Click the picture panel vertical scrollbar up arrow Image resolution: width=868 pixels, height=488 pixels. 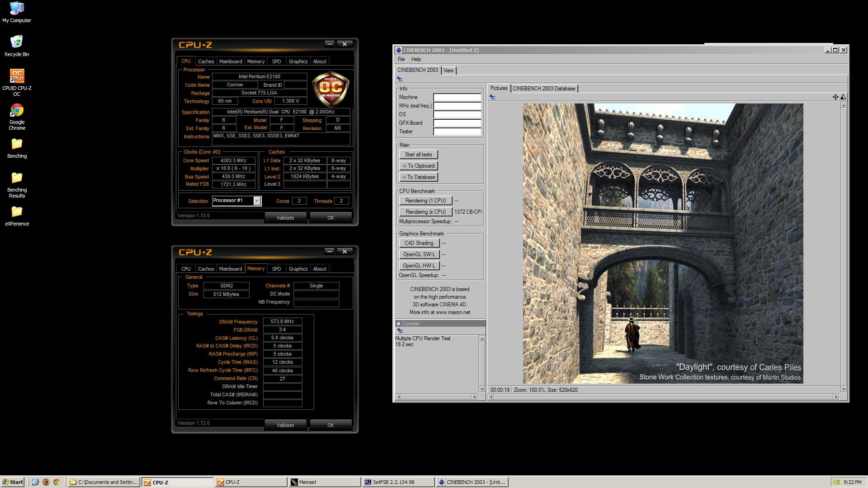[843, 105]
